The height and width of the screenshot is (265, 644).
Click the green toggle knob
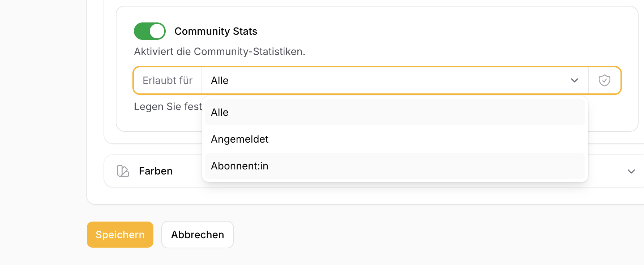pyautogui.click(x=157, y=31)
